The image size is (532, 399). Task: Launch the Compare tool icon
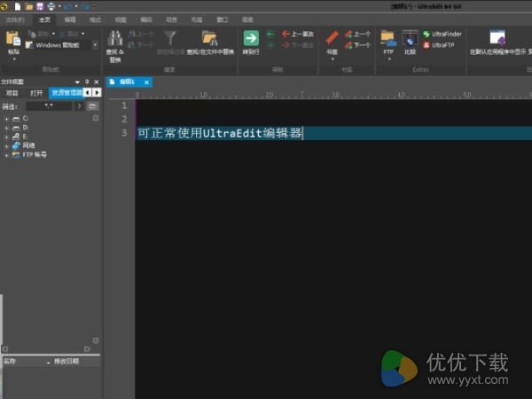pyautogui.click(x=410, y=37)
